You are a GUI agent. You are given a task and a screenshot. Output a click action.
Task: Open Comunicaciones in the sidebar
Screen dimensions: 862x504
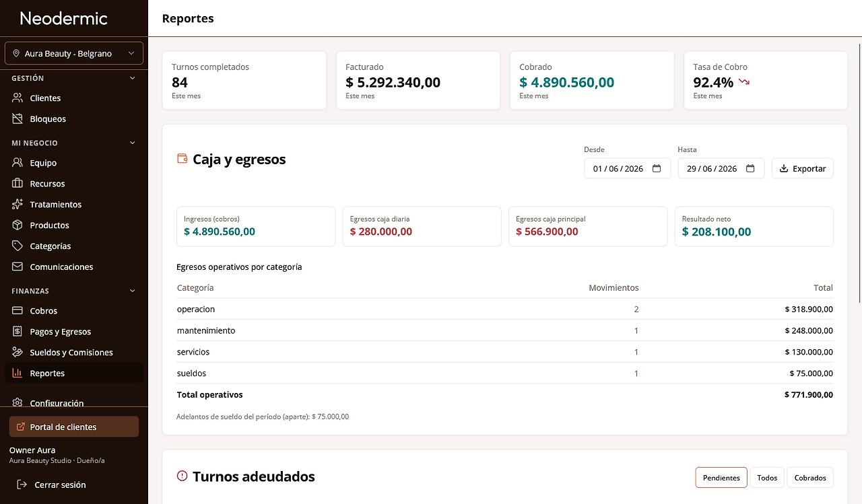(x=74, y=267)
